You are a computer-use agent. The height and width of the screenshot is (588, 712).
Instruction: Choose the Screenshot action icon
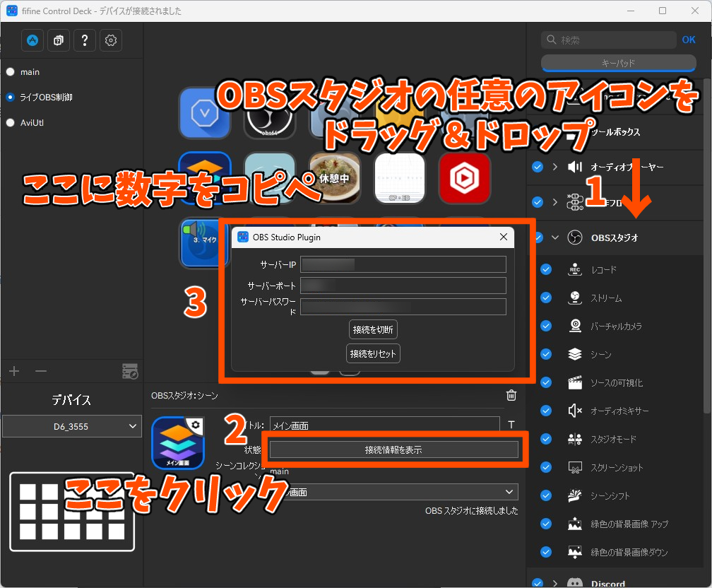click(575, 468)
